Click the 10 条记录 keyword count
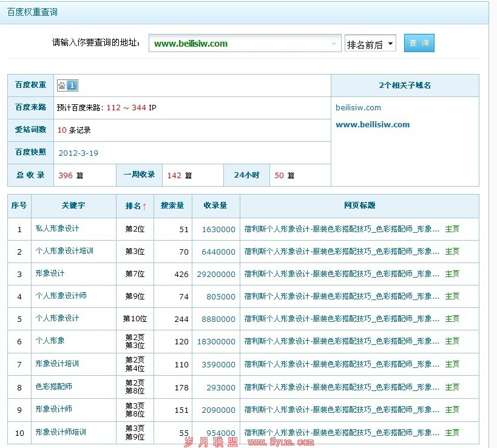This screenshot has width=497, height=448. point(74,130)
